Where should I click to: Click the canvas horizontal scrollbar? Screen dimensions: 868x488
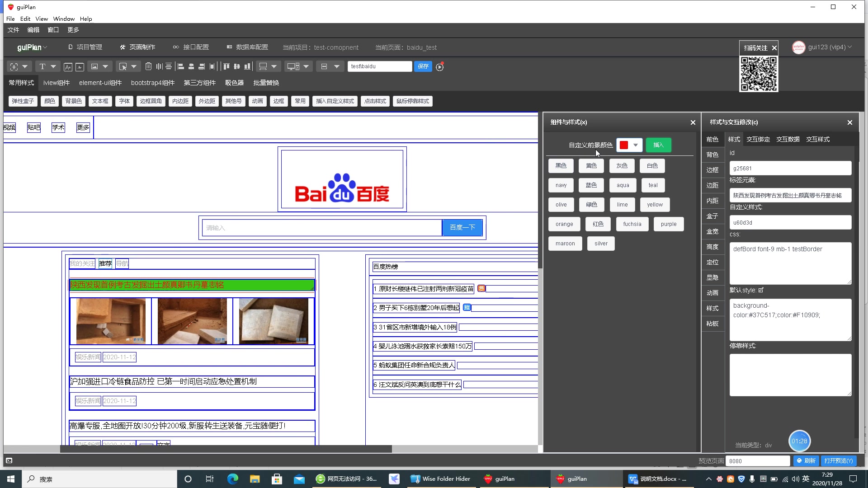pos(226,449)
